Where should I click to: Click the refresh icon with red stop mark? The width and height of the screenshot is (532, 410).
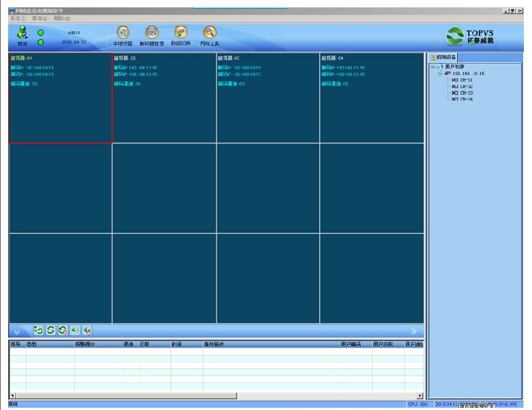(x=63, y=332)
